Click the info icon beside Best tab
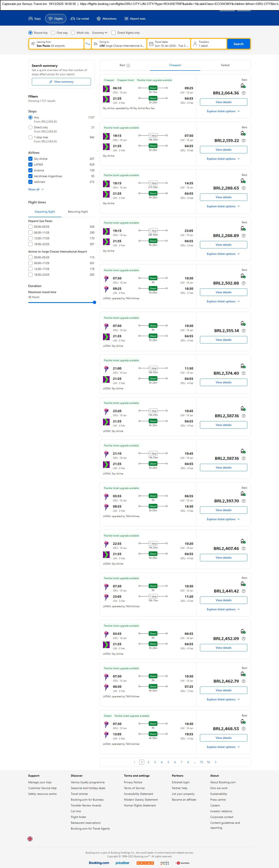The image size is (279, 868). click(128, 65)
